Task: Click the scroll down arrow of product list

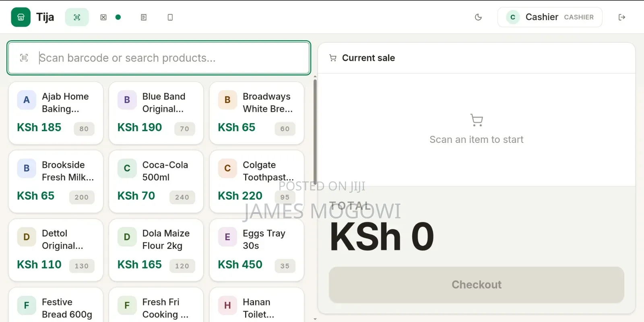Action: pos(315,319)
